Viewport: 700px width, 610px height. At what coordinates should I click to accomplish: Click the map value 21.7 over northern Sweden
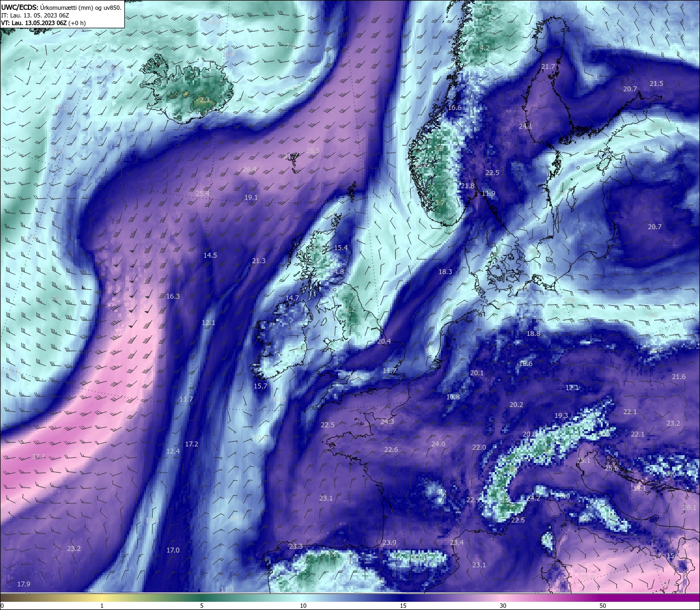(x=548, y=67)
